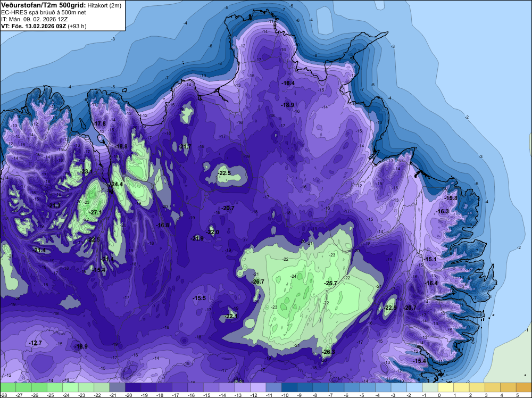Pick the gray-blue legend swatch labeled -21
532x398 pixels.
click(118, 387)
